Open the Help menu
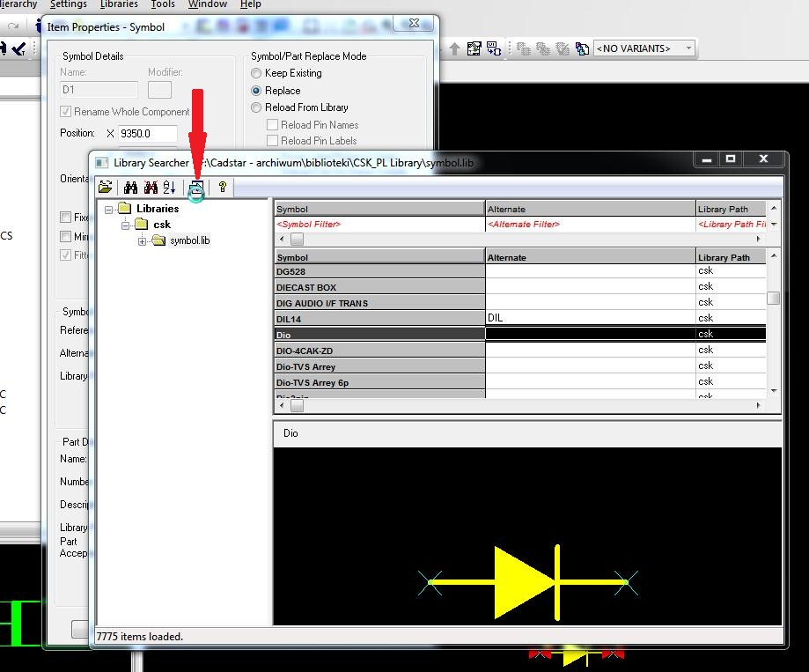 [251, 4]
